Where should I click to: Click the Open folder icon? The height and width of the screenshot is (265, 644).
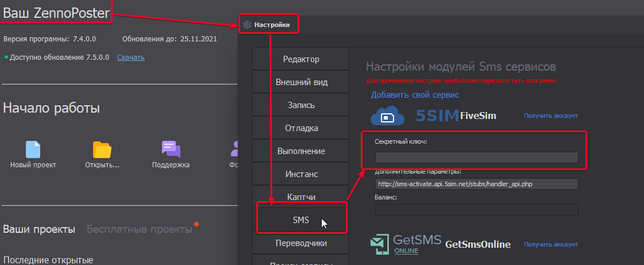coord(102,149)
